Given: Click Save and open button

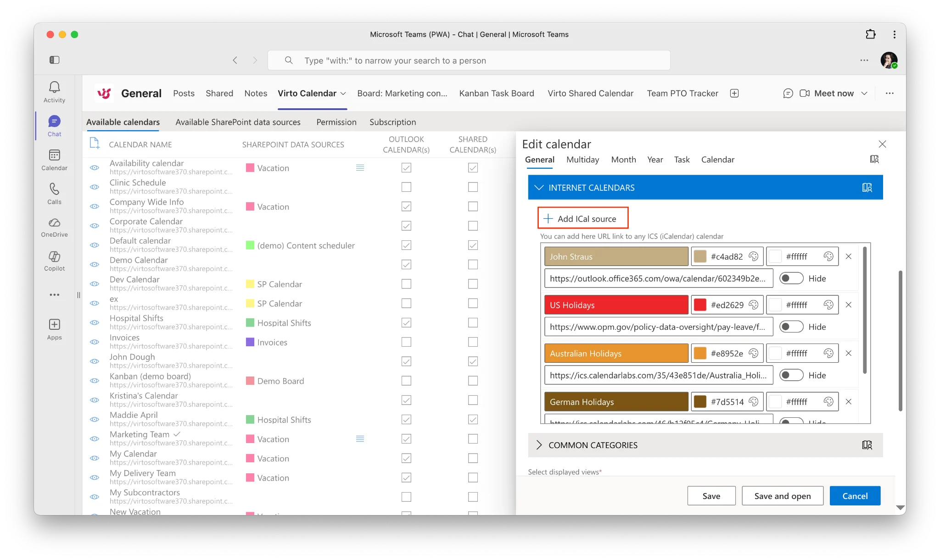Looking at the screenshot, I should click(782, 496).
